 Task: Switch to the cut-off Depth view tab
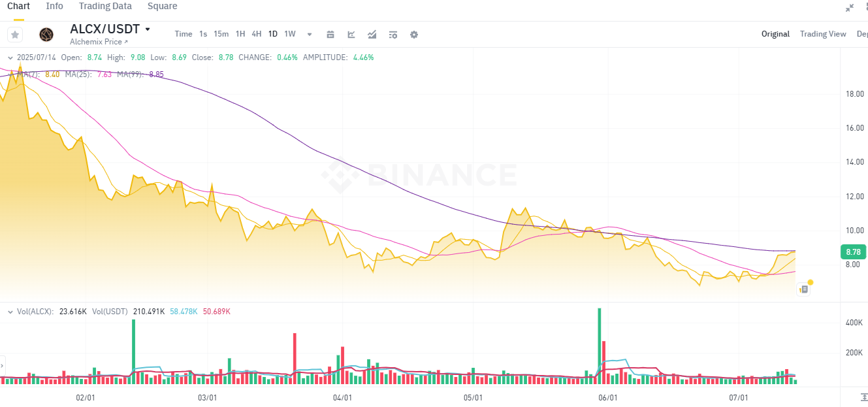[862, 34]
